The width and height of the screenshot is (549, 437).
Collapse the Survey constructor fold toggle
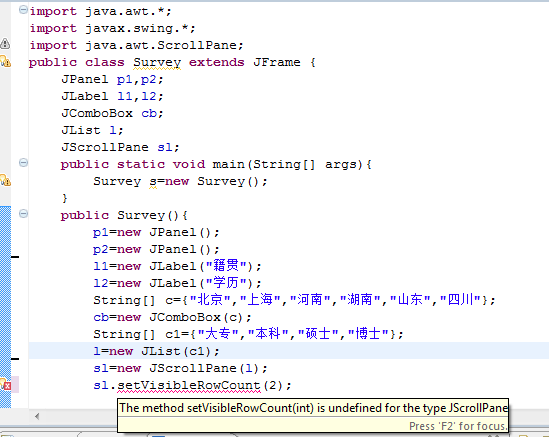click(x=23, y=214)
